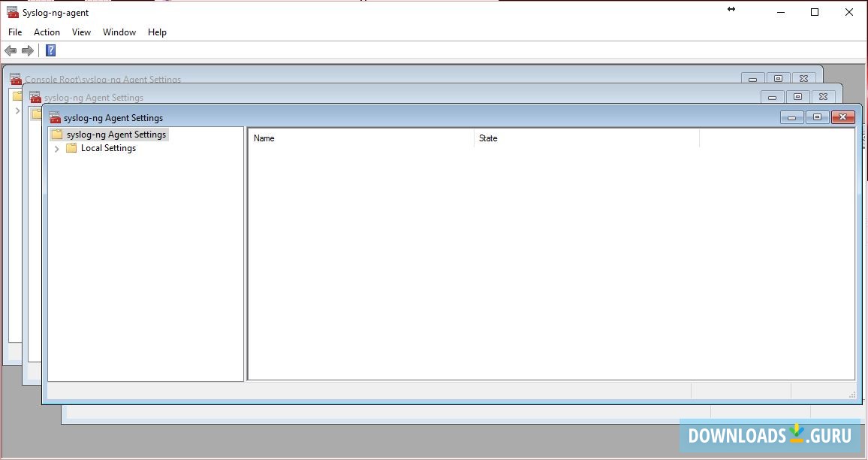
Task: Click the Name column header
Action: [x=264, y=138]
